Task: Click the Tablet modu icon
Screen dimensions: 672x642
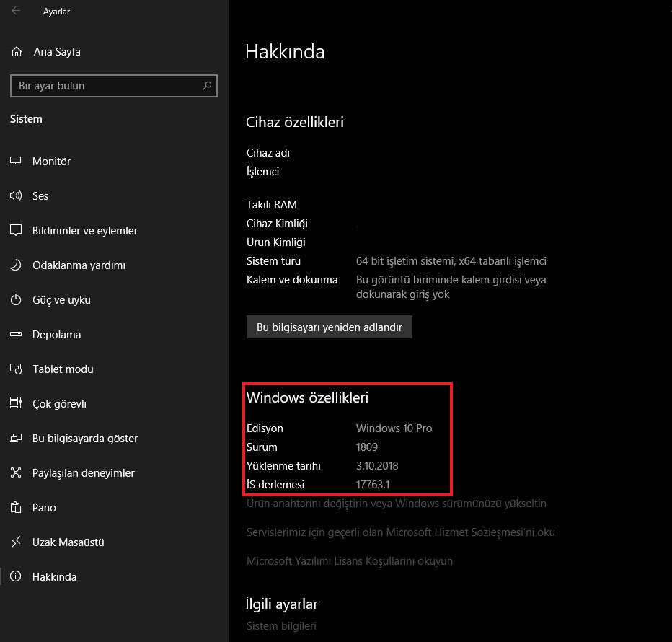Action: (x=16, y=369)
